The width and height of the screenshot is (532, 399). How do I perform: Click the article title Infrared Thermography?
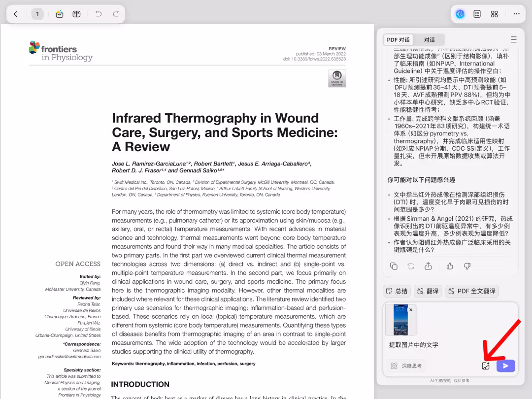coord(225,133)
